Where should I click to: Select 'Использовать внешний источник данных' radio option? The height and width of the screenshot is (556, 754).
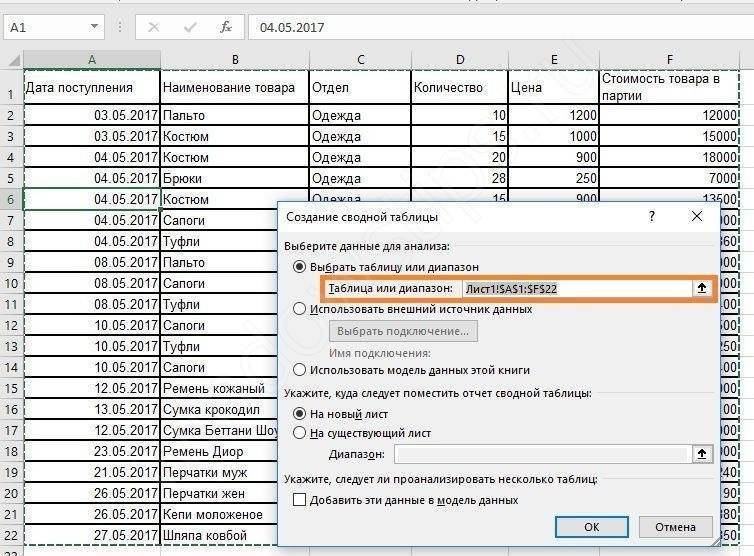click(x=299, y=309)
